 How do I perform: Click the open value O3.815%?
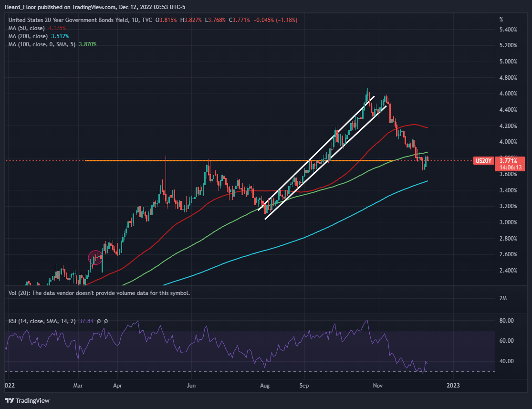tap(166, 20)
